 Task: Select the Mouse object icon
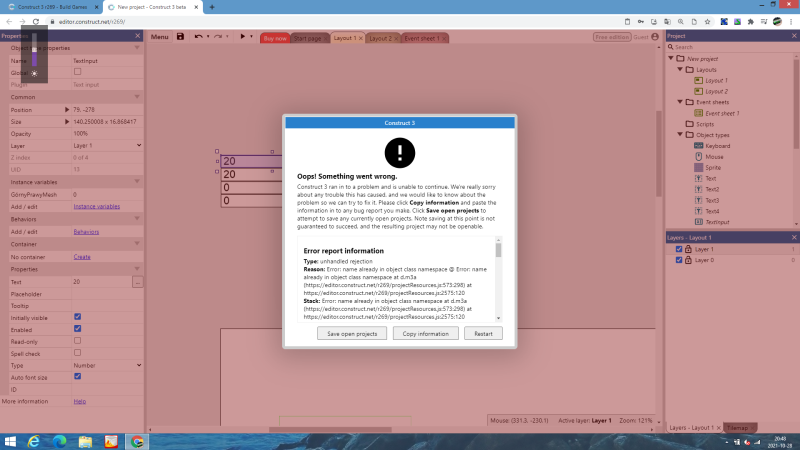click(x=698, y=157)
